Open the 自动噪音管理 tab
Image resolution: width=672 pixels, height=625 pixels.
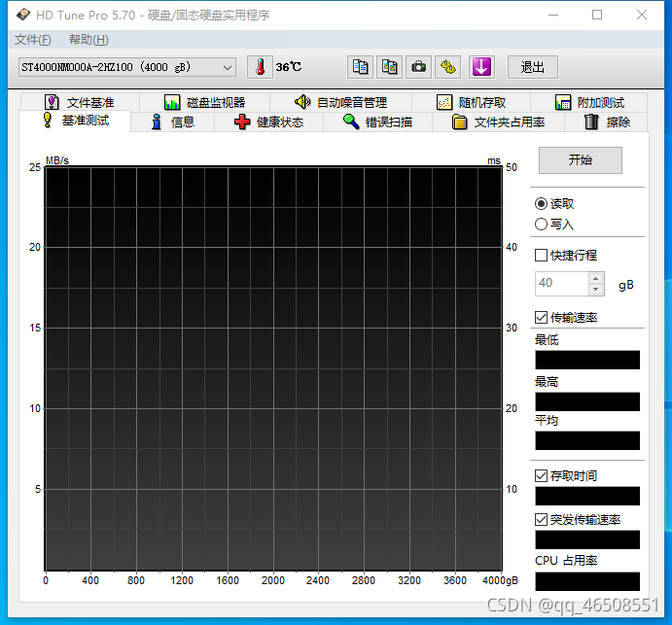coord(340,102)
